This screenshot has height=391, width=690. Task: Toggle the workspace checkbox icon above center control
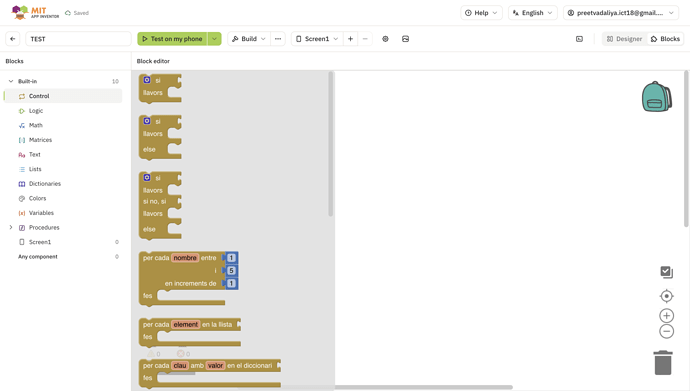[x=667, y=272]
